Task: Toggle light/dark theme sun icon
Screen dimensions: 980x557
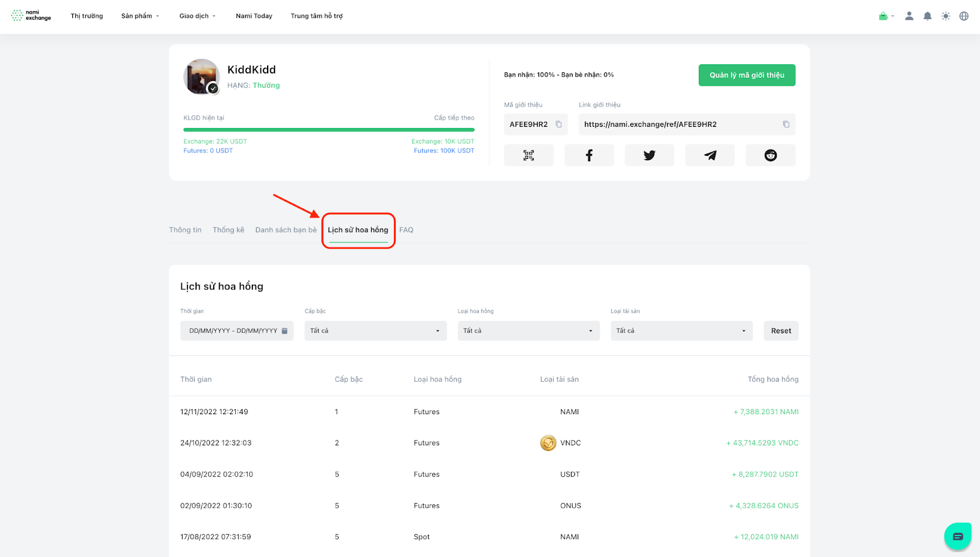Action: [946, 16]
